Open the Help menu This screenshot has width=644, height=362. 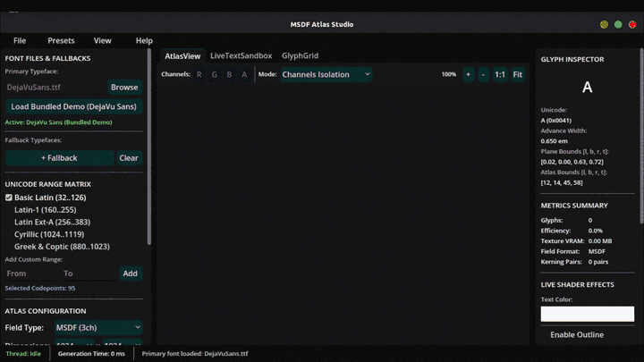pos(144,40)
